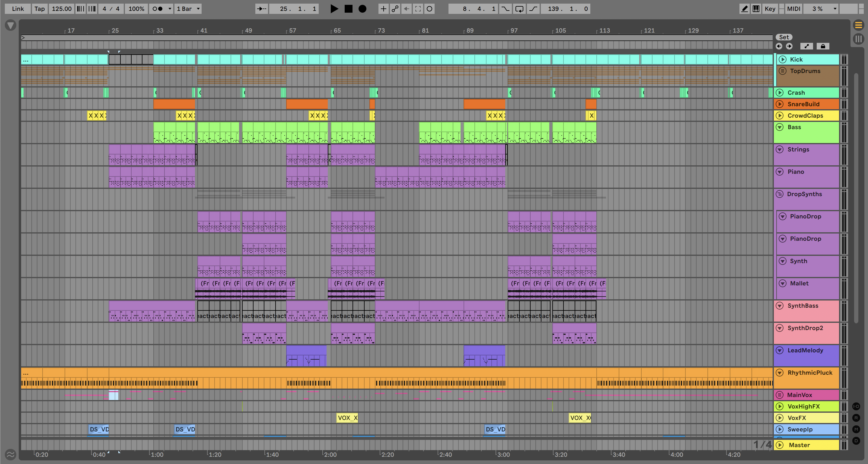
Task: Toggle the metronome button
Action: point(157,9)
